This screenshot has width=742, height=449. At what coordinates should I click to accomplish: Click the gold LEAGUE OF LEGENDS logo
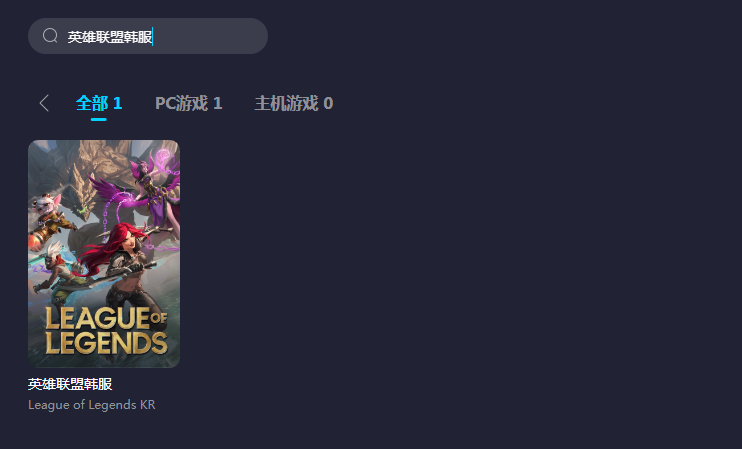tap(106, 330)
